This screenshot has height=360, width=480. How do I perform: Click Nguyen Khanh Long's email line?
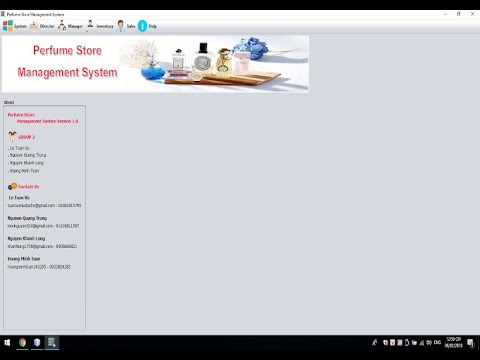(x=42, y=246)
